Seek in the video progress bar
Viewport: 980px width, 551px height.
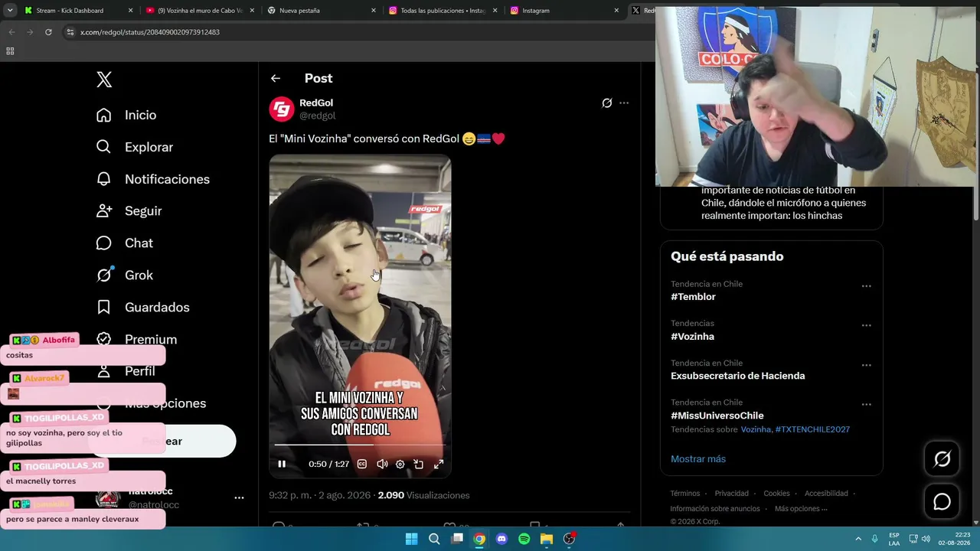360,445
